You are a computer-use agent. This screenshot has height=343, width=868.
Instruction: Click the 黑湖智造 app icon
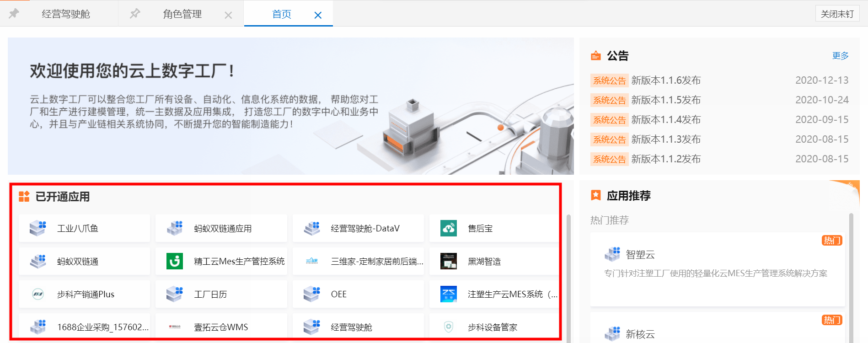coord(449,261)
